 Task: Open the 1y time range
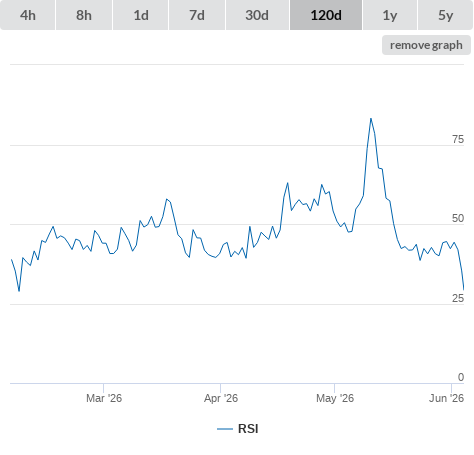(x=390, y=15)
